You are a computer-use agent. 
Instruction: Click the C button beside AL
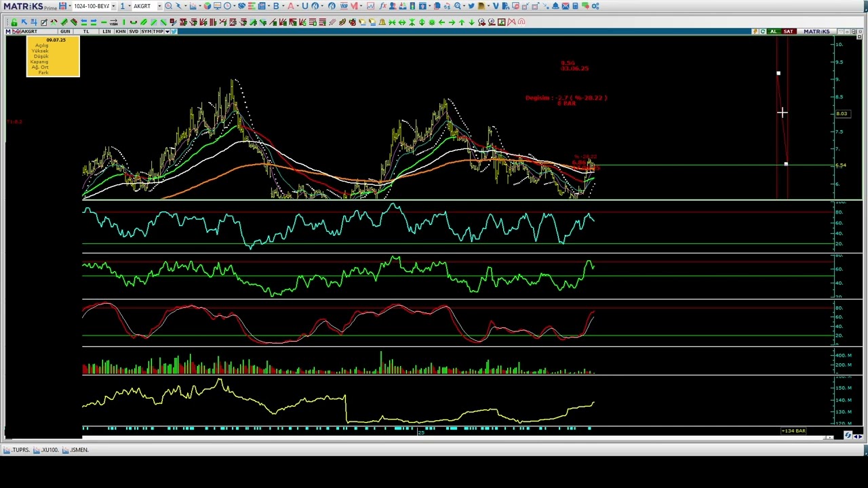click(763, 32)
